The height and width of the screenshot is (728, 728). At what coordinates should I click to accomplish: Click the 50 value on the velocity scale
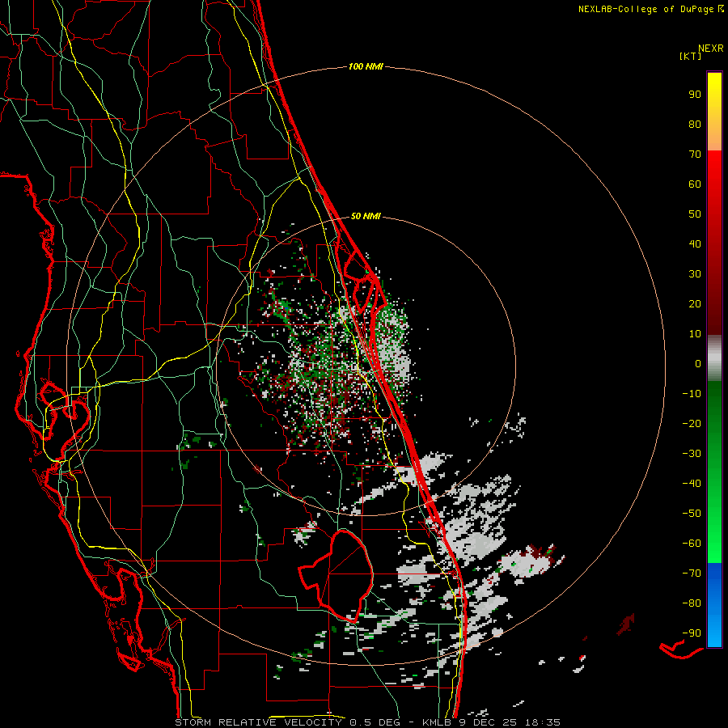point(695,214)
